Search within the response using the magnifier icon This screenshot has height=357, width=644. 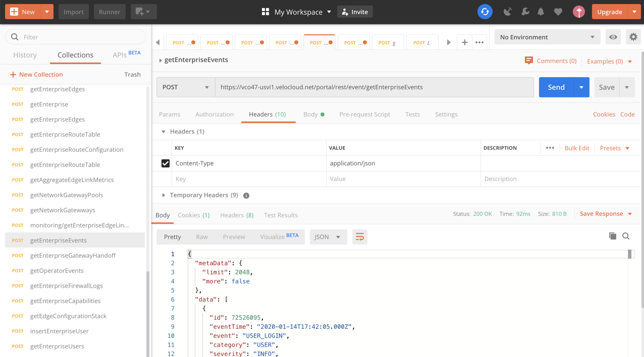pyautogui.click(x=626, y=236)
